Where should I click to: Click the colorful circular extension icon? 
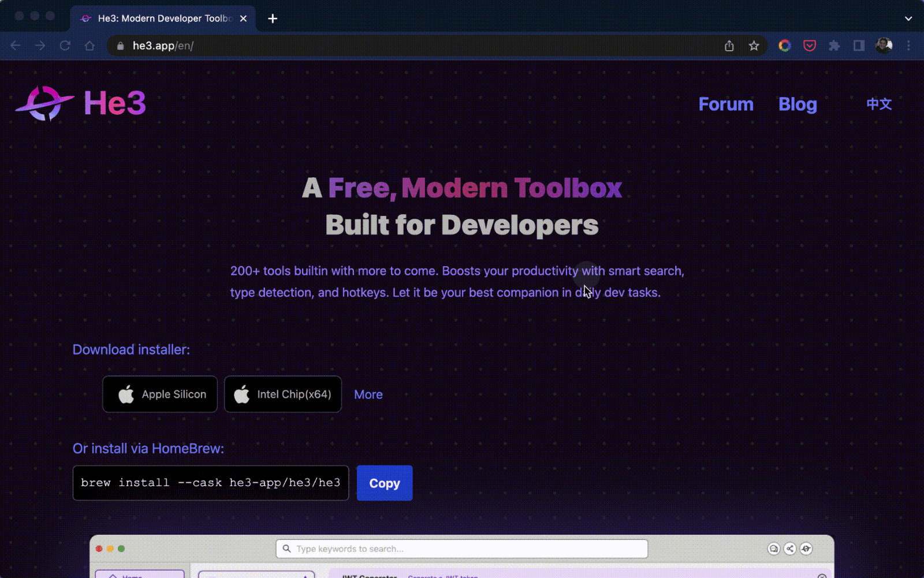pyautogui.click(x=784, y=46)
